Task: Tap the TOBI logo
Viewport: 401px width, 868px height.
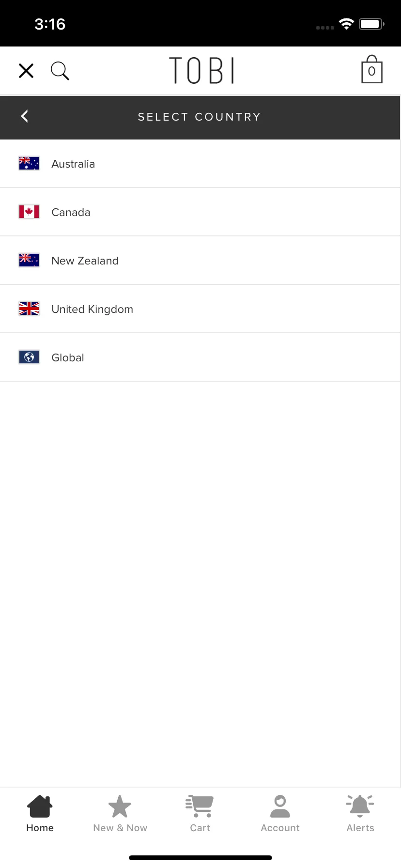Action: pos(202,70)
